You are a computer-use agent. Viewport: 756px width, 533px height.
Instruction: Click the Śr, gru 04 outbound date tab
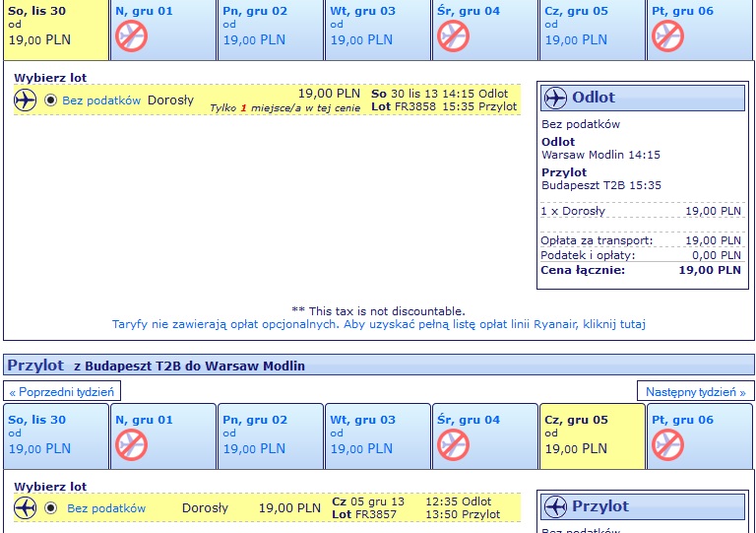point(485,30)
